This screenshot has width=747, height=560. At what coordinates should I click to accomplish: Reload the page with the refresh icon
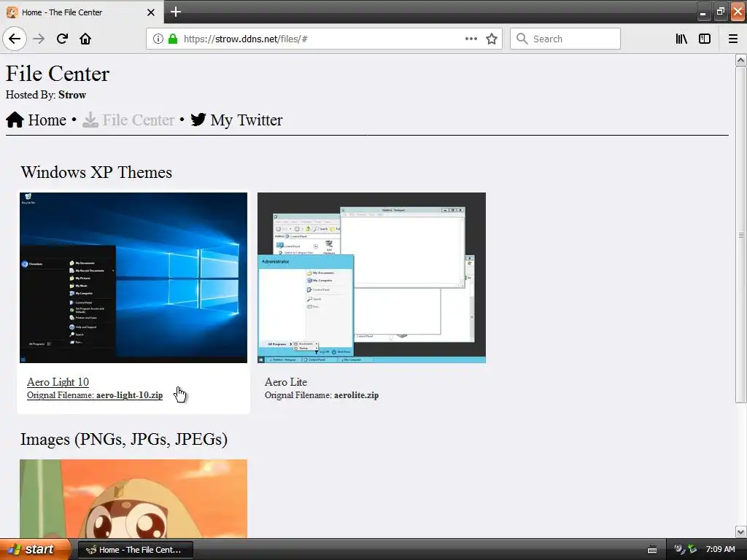pyautogui.click(x=62, y=39)
